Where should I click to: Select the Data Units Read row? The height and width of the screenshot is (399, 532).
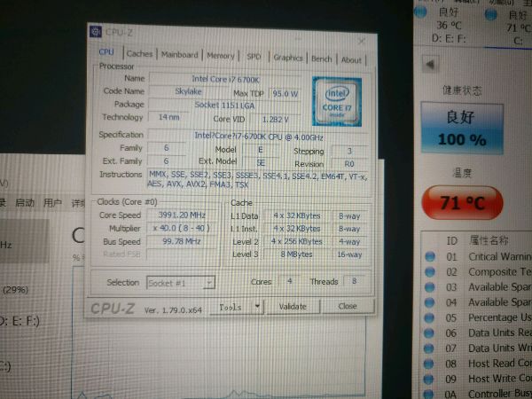[x=477, y=332]
